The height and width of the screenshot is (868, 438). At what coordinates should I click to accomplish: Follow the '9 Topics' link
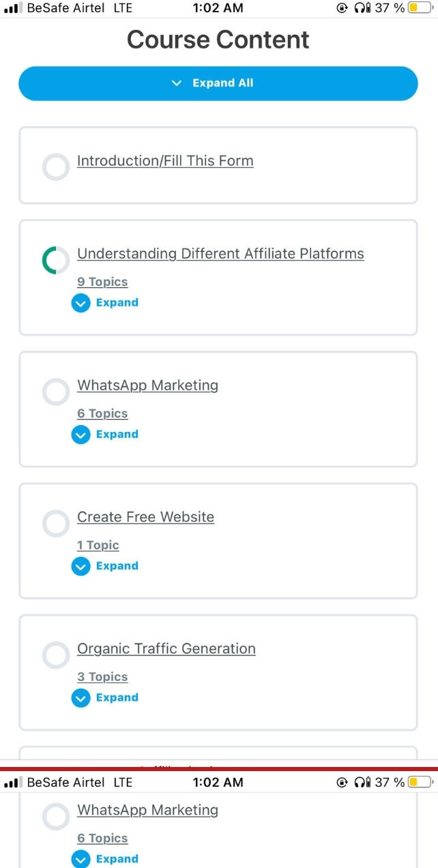point(102,282)
